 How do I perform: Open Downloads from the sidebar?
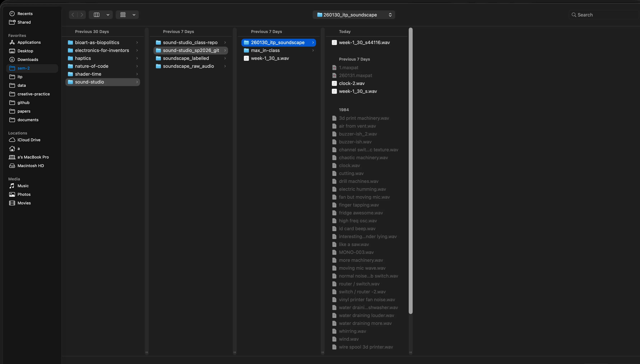coord(27,60)
